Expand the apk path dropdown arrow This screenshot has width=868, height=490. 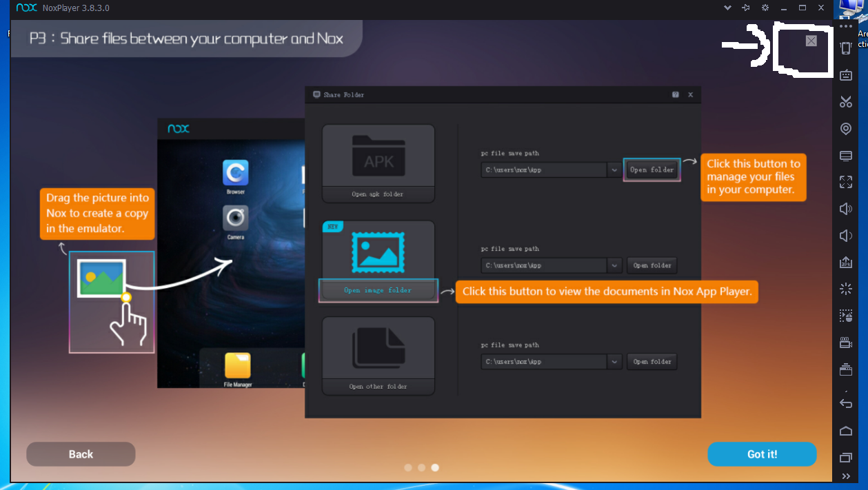(614, 170)
